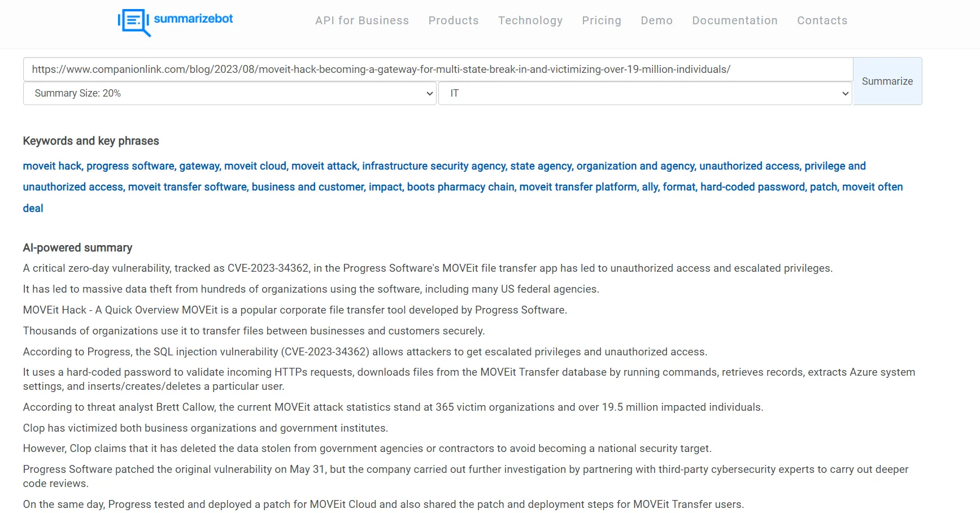980x513 pixels.
Task: Click the Summarize button
Action: 887,81
